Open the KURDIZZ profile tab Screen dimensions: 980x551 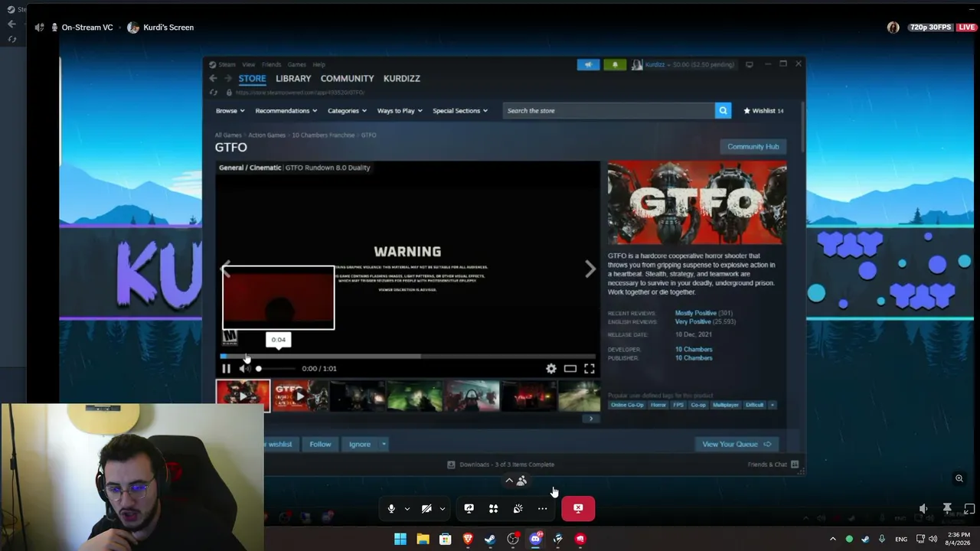pyautogui.click(x=402, y=78)
